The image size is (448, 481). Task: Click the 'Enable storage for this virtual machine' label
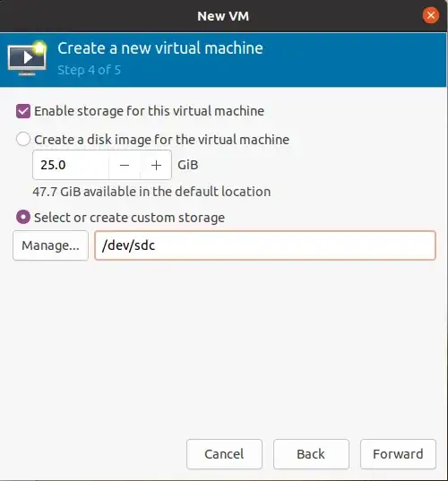(149, 111)
